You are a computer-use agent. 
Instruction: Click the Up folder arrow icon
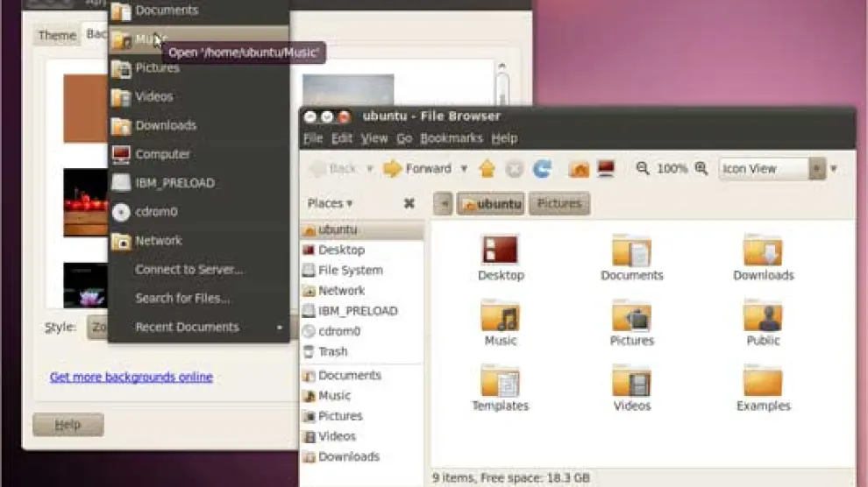[487, 169]
